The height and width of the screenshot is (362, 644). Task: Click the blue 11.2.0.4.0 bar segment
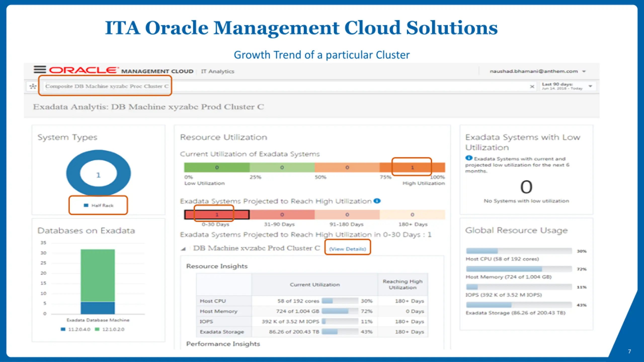[98, 308]
